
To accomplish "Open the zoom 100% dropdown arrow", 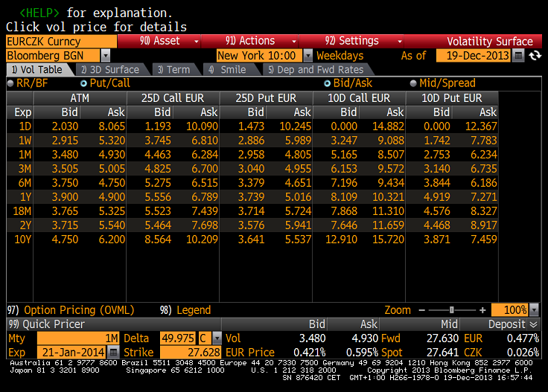I will [x=534, y=310].
